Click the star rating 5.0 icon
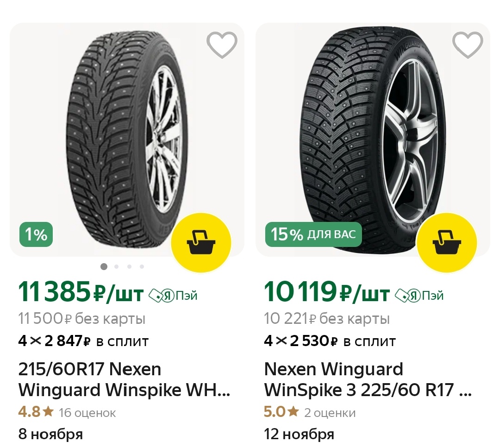This screenshot has height=448, width=499. tap(293, 412)
